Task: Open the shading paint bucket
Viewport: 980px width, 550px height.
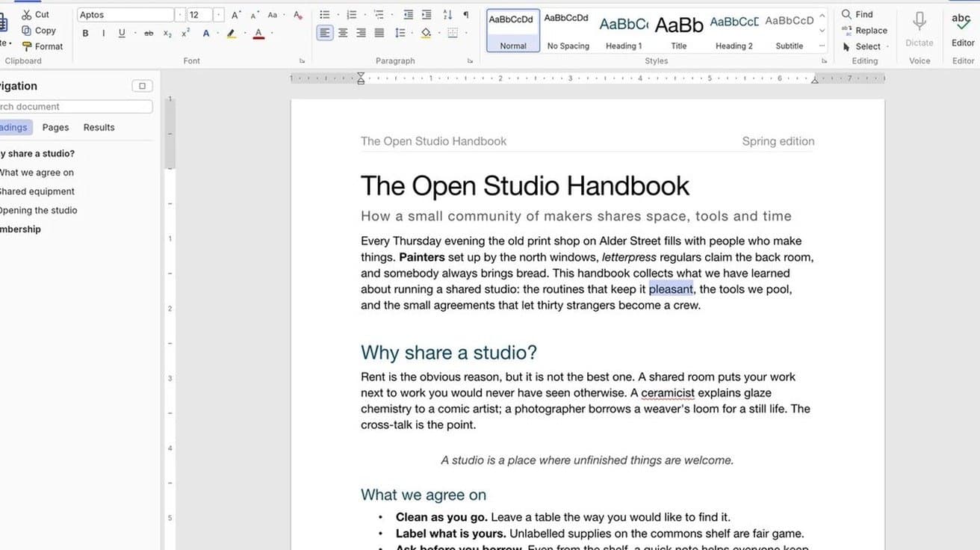Action: click(x=426, y=33)
